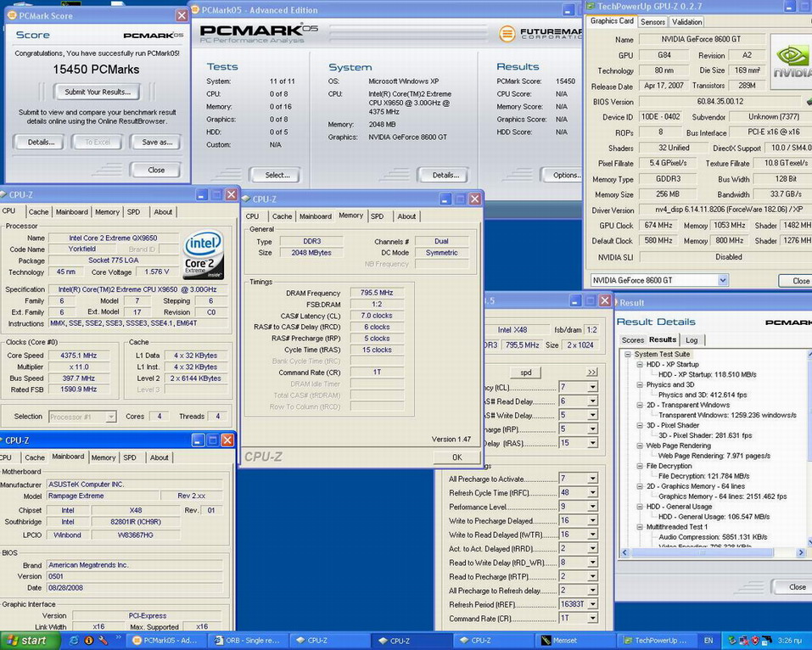Screen dimensions: 812x650
Task: Open the Performance Level dropdown in Memset
Action: coord(592,507)
